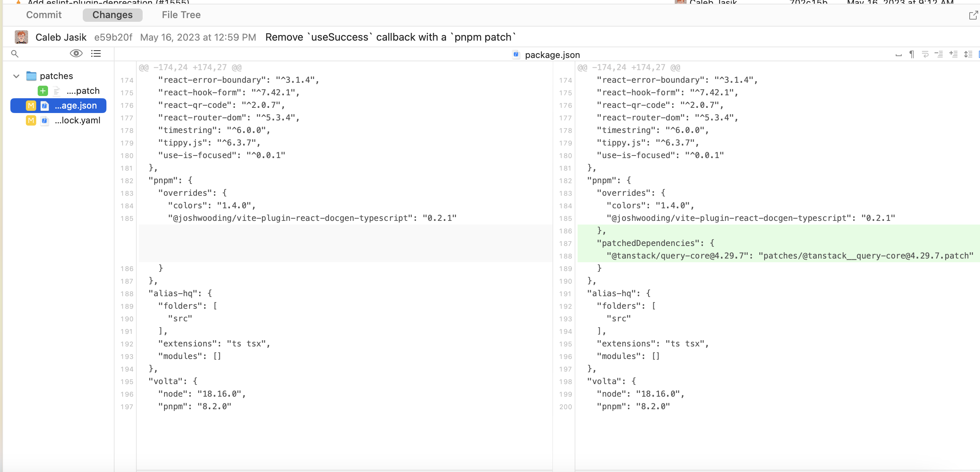980x472 pixels.
Task: Switch to the File Tree tab
Action: coord(181,15)
